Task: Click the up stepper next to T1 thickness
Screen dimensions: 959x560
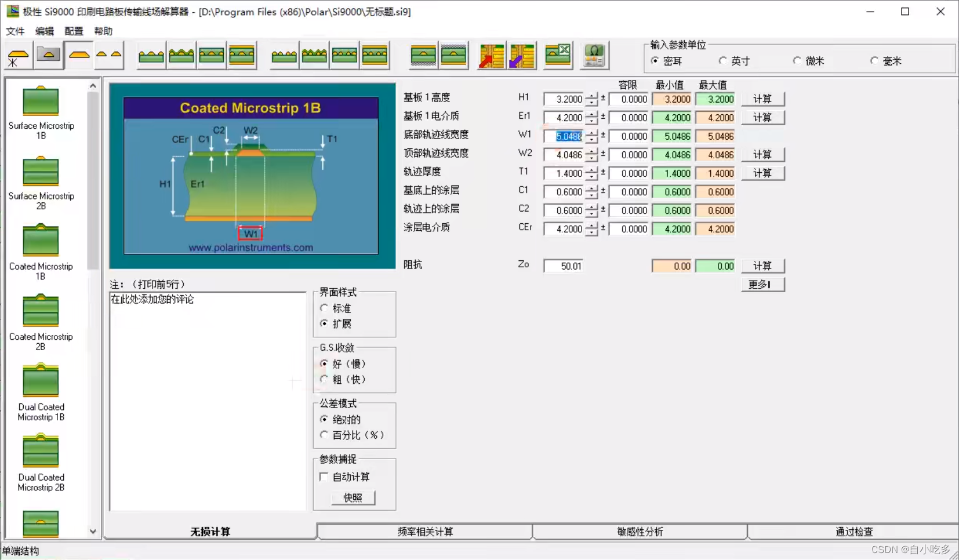Action: coord(592,170)
